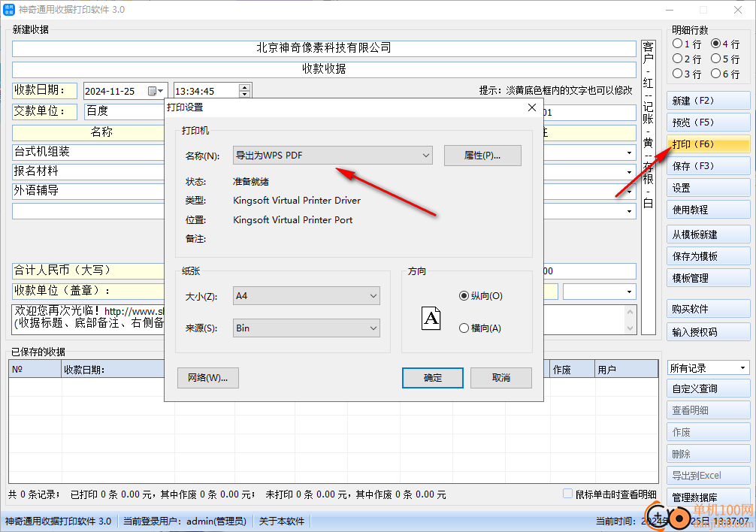
Task: Toggle 鼠标单击时查看明细 checkbox
Action: (x=568, y=494)
